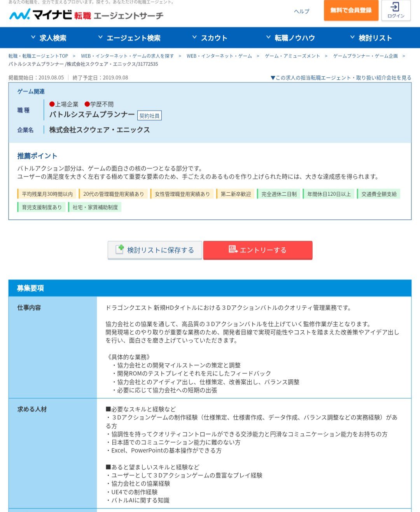Image resolution: width=420 pixels, height=512 pixels.
Task: Click the ゲーム関連 category label
Action: point(31,91)
